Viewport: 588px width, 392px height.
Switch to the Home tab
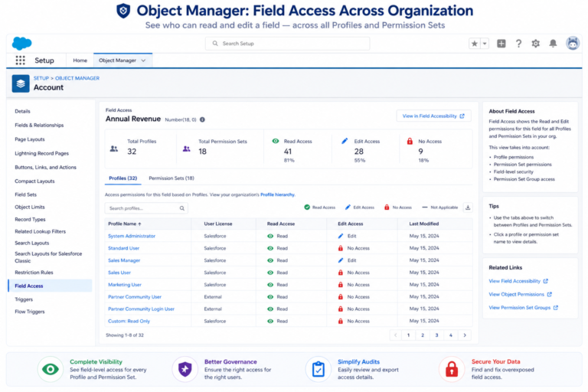pos(80,60)
